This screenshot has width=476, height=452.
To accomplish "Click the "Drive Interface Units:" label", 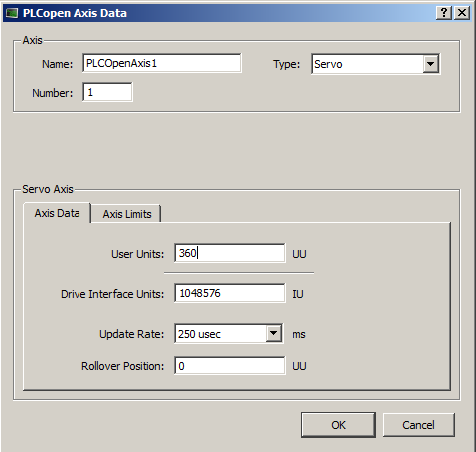I will pos(112,294).
